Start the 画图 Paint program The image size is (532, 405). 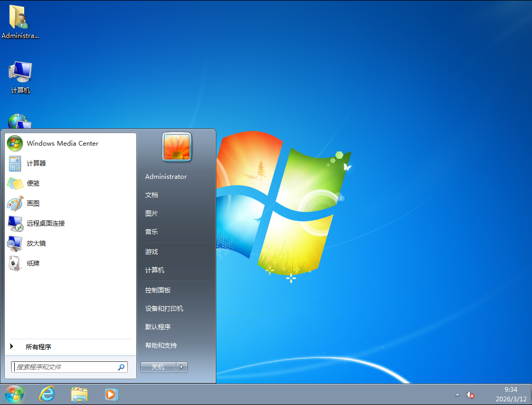(x=33, y=203)
